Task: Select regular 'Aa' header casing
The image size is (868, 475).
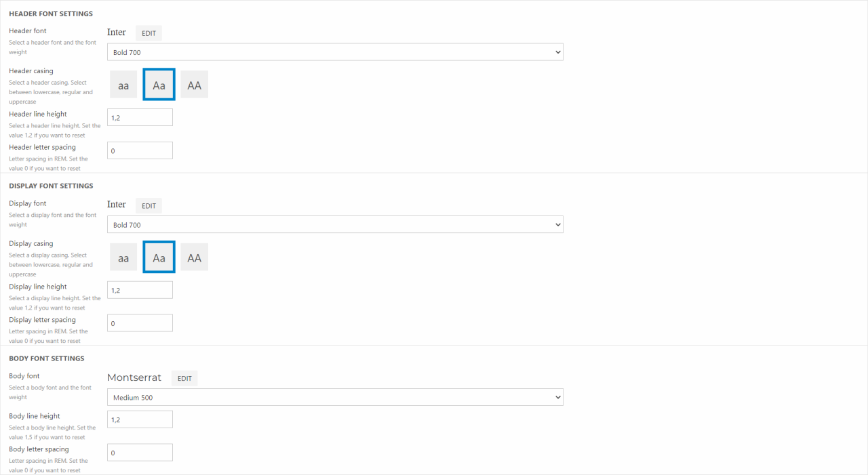Action: point(159,85)
